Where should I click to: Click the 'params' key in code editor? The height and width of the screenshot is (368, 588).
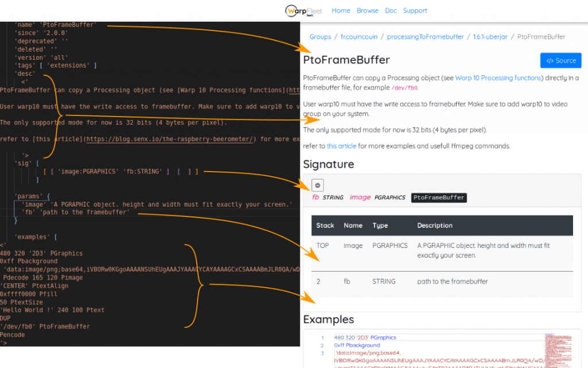(x=28, y=196)
